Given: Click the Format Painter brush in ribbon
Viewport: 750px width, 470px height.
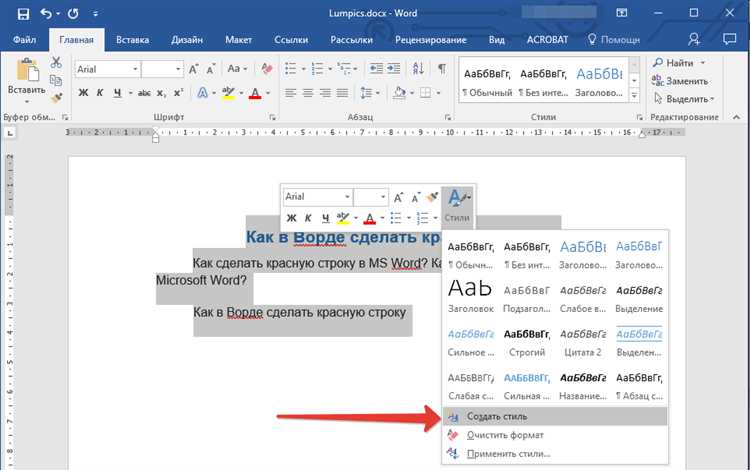Looking at the screenshot, I should [x=57, y=98].
